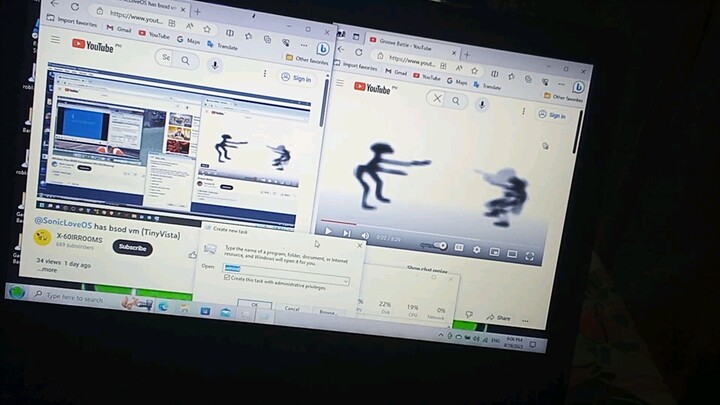
Task: Toggle subtitles button in right video player
Action: click(458, 247)
